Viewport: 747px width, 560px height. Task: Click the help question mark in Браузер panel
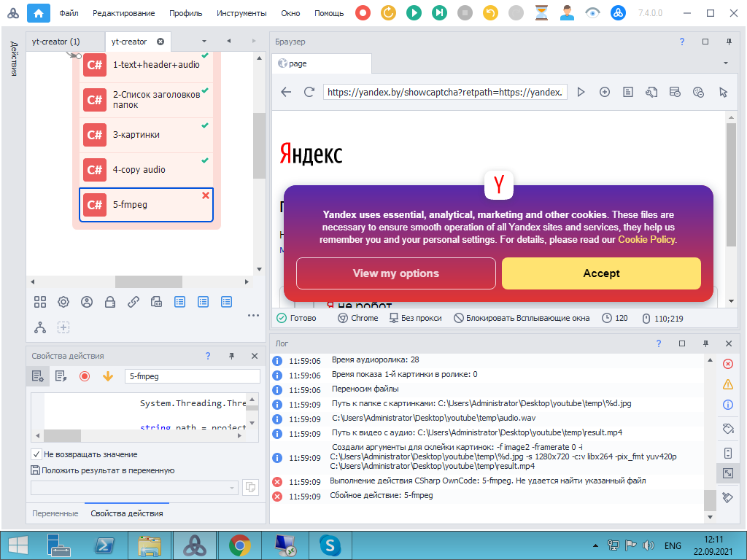[x=682, y=42]
